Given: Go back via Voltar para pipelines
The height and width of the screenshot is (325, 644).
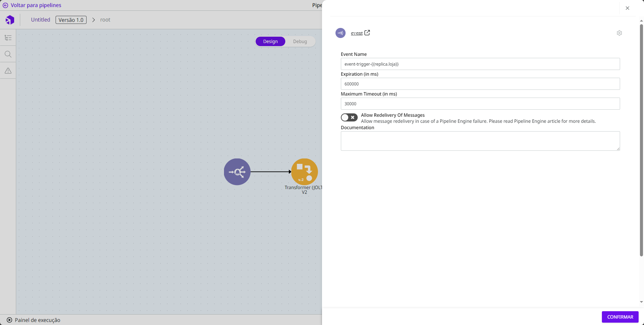Looking at the screenshot, I should pos(32,5).
